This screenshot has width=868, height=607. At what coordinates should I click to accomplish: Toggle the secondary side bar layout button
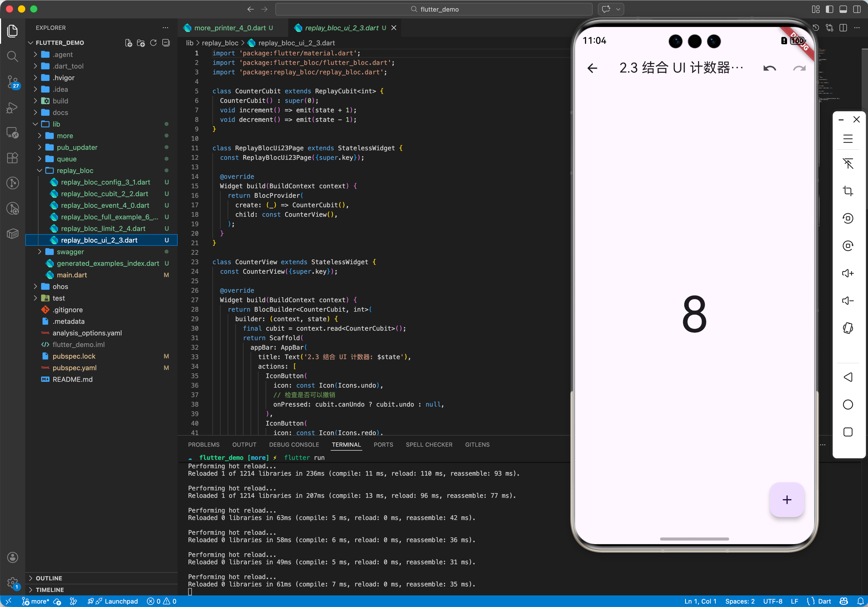(x=857, y=9)
